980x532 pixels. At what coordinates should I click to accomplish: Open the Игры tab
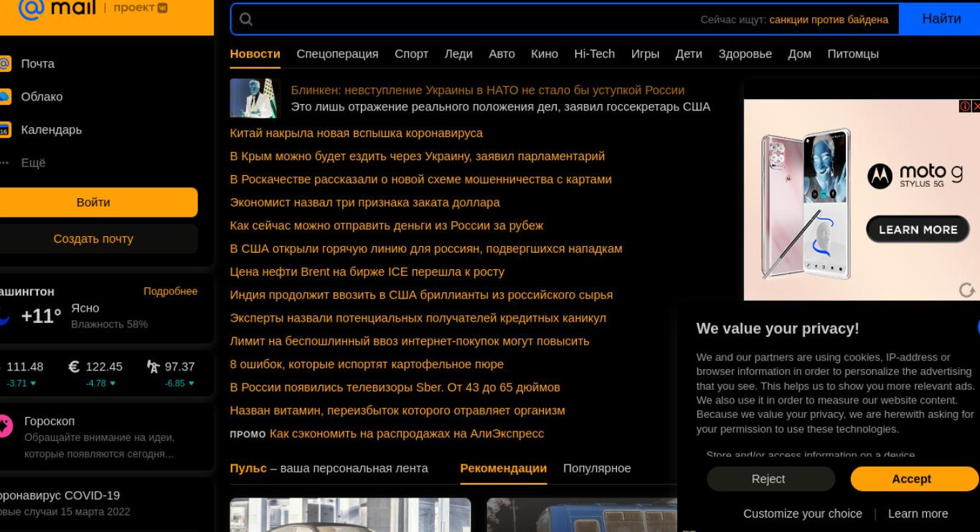(x=645, y=54)
